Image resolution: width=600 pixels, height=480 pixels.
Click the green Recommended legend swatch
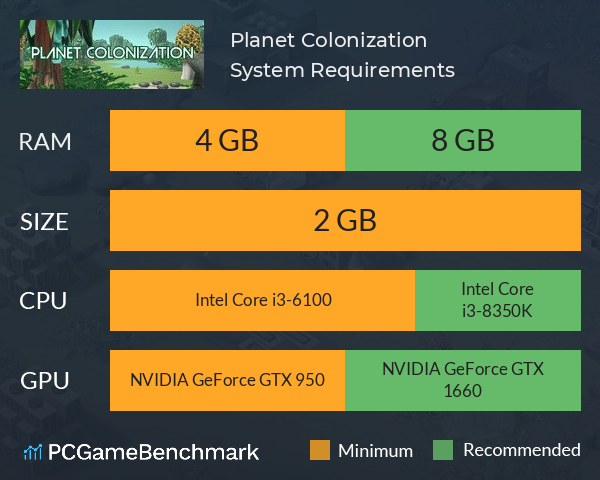[x=443, y=450]
